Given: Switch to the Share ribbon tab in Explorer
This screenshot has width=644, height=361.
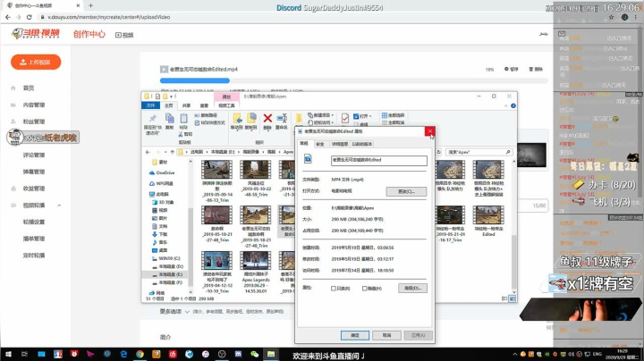Looking at the screenshot, I should point(186,105).
